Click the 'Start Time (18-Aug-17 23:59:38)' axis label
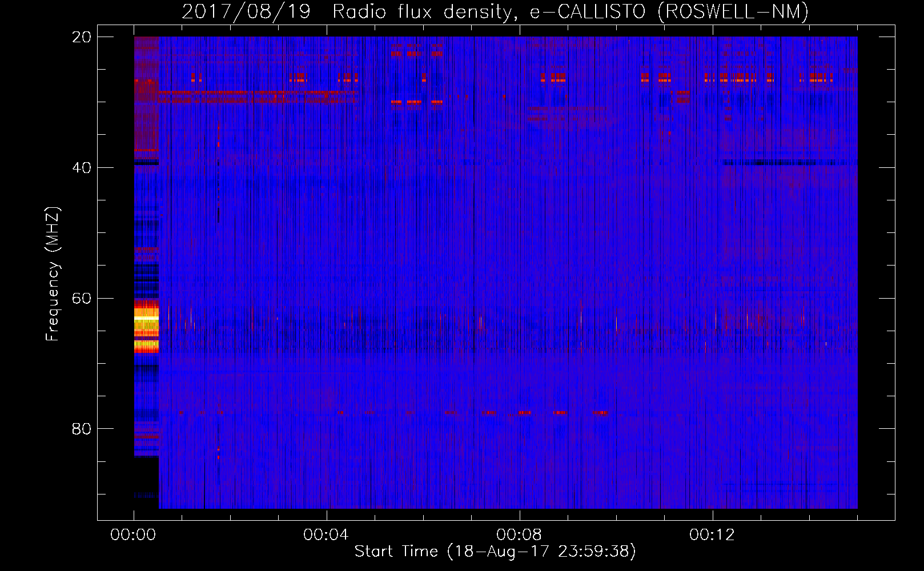 click(495, 552)
